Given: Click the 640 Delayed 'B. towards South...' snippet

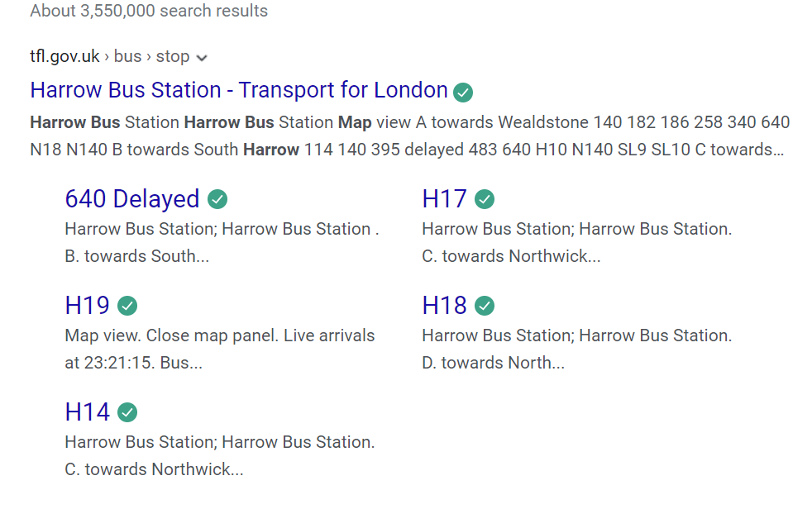Looking at the screenshot, I should point(136,256).
